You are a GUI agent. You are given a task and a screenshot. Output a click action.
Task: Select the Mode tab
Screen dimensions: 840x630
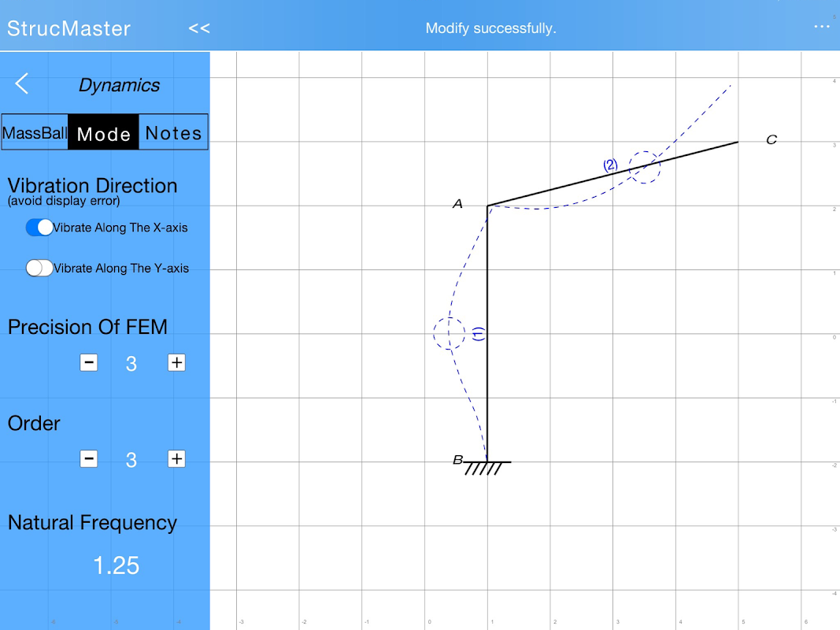[x=103, y=132]
